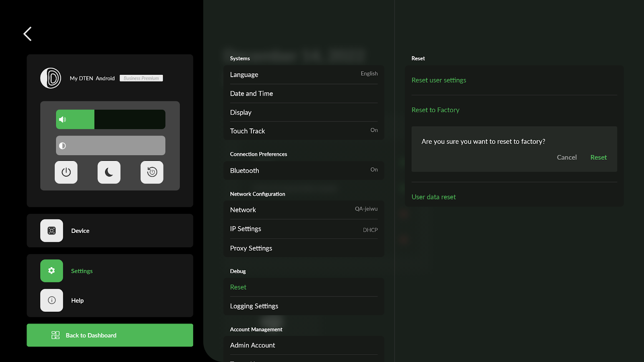Screen dimensions: 644x362
Task: Open Date and Time settings
Action: pyautogui.click(x=304, y=93)
